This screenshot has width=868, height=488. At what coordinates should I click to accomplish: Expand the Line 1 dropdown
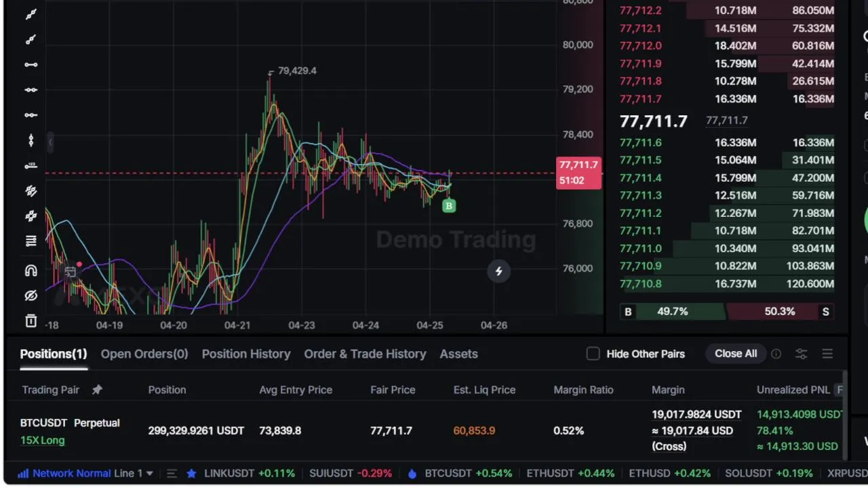tap(134, 474)
